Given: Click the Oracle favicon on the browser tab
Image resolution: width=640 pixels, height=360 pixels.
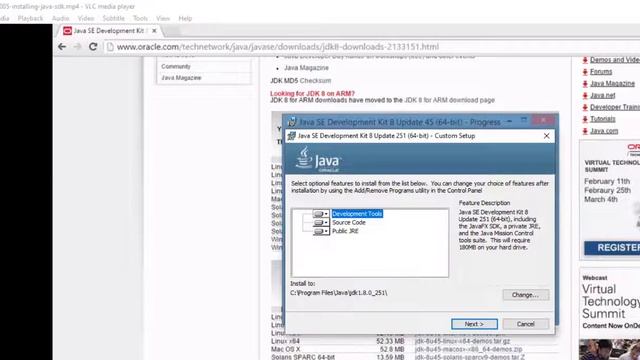Looking at the screenshot, I should tap(67, 31).
